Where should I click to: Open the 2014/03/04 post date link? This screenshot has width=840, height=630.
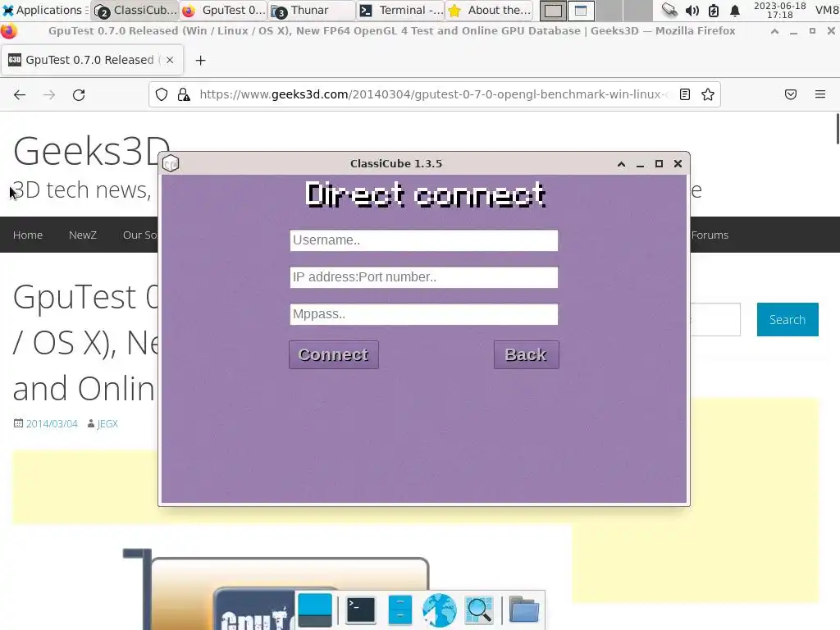52,424
